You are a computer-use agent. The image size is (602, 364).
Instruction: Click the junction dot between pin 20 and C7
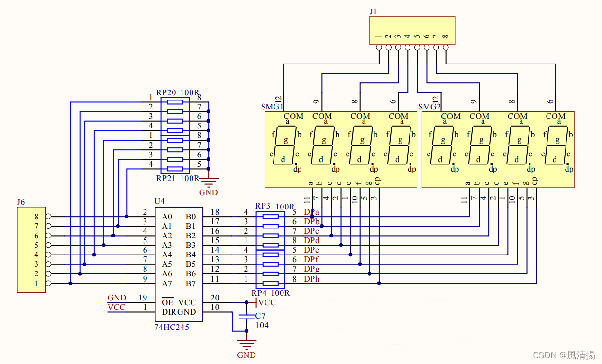(246, 302)
